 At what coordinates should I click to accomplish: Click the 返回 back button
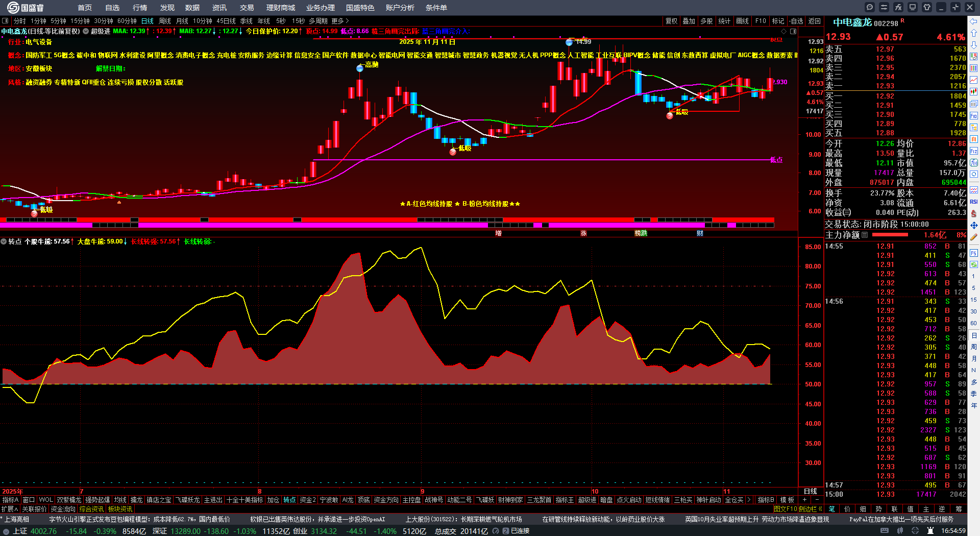click(x=815, y=21)
